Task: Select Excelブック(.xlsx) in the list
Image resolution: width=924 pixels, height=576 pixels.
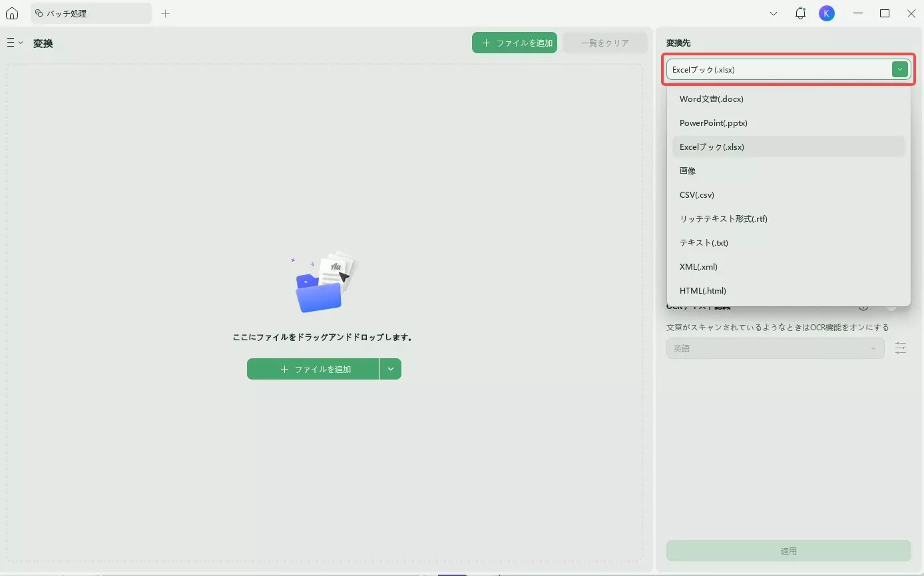Action: pyautogui.click(x=789, y=146)
